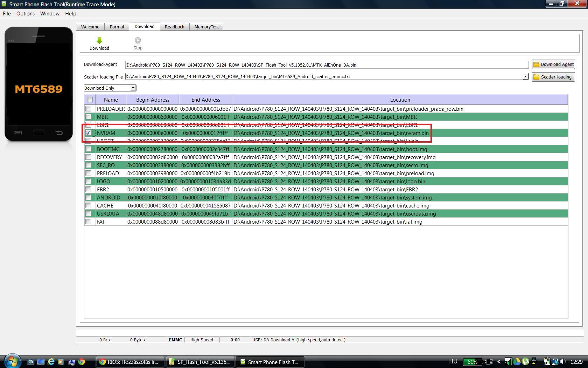Viewport: 588px width, 368px height.
Task: Click the clock showing 12:29
Action: (x=576, y=362)
